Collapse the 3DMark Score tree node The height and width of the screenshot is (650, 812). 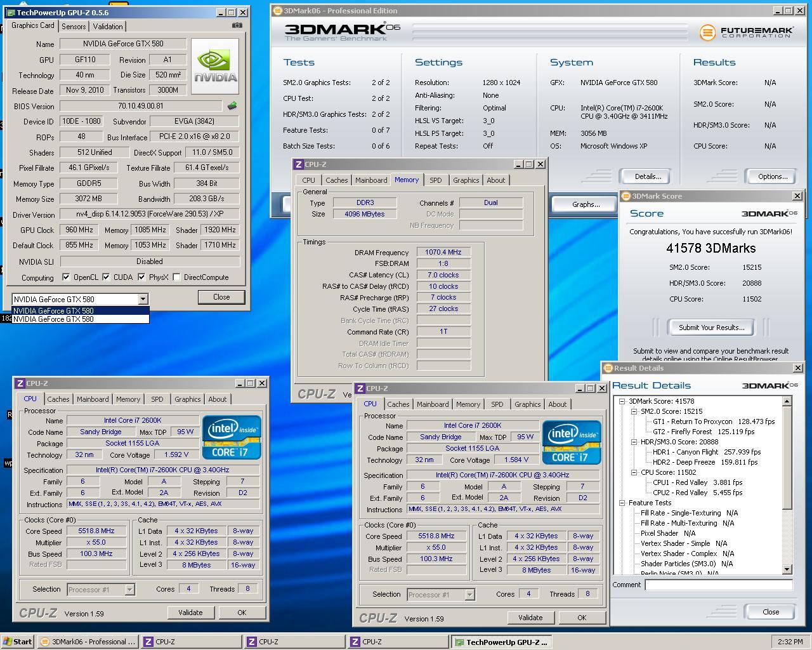tap(622, 401)
